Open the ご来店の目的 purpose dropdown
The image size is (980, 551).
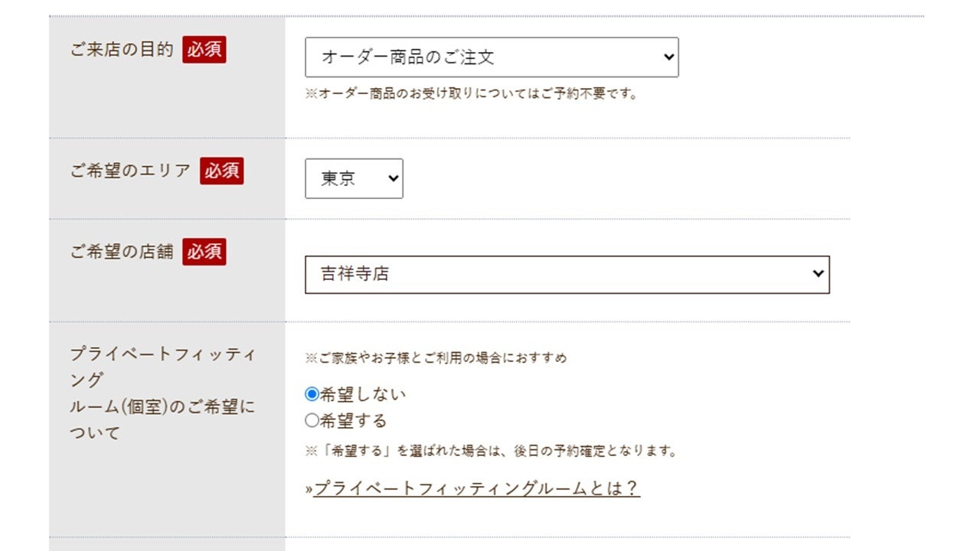tap(490, 57)
